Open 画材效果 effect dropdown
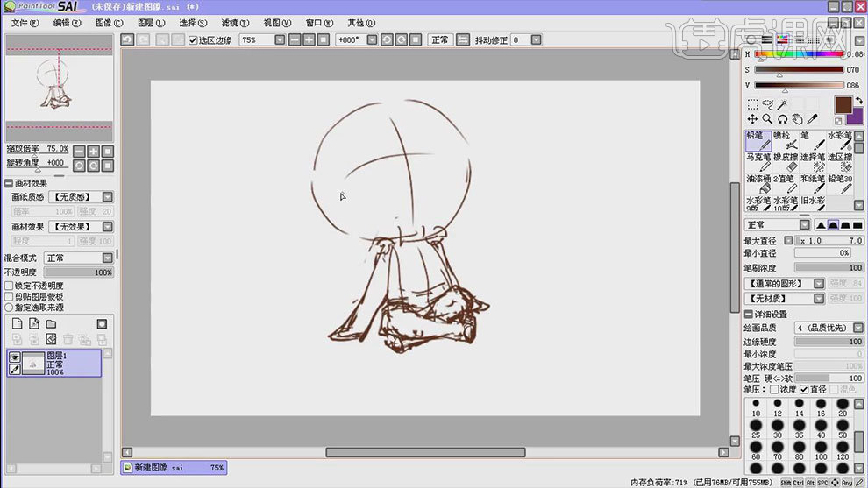This screenshot has height=488, width=868. coord(107,227)
